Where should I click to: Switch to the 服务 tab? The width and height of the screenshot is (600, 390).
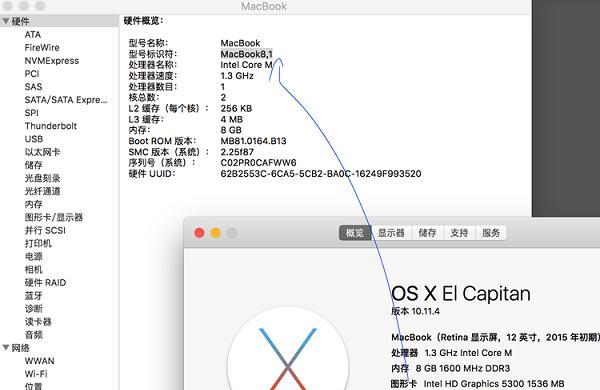tap(491, 233)
